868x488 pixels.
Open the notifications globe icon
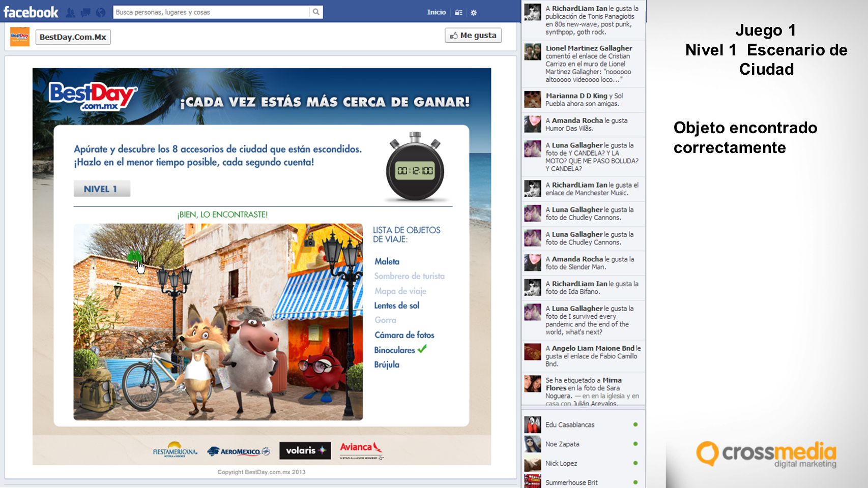pyautogui.click(x=101, y=12)
